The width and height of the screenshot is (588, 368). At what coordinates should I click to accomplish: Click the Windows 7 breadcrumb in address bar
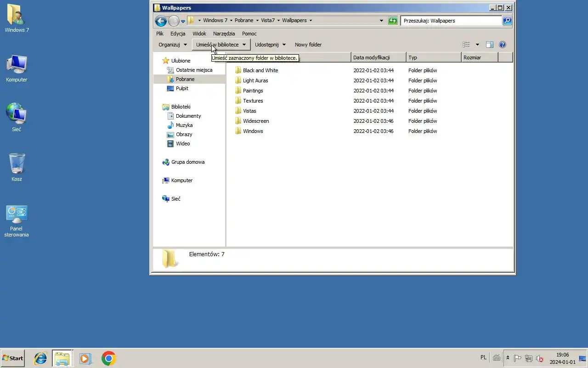coord(215,21)
